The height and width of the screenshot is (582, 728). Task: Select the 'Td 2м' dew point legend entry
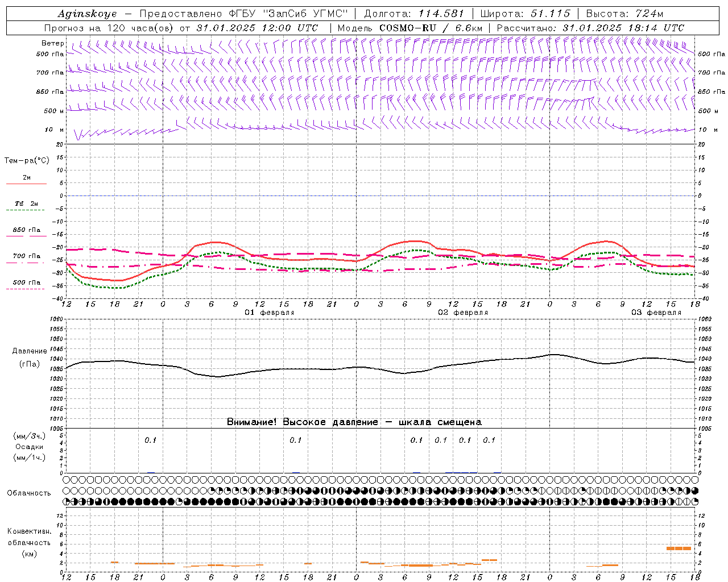tap(26, 203)
